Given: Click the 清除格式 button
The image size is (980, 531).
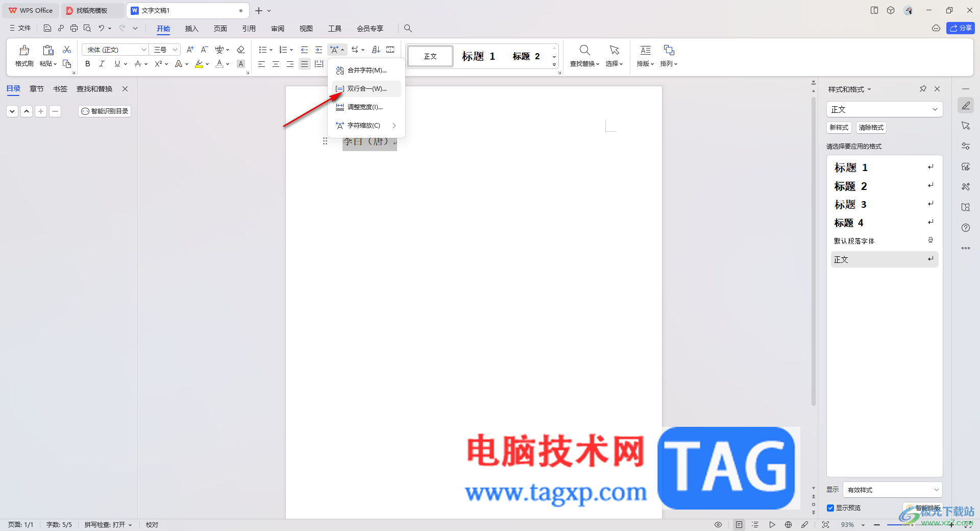Looking at the screenshot, I should tap(871, 128).
